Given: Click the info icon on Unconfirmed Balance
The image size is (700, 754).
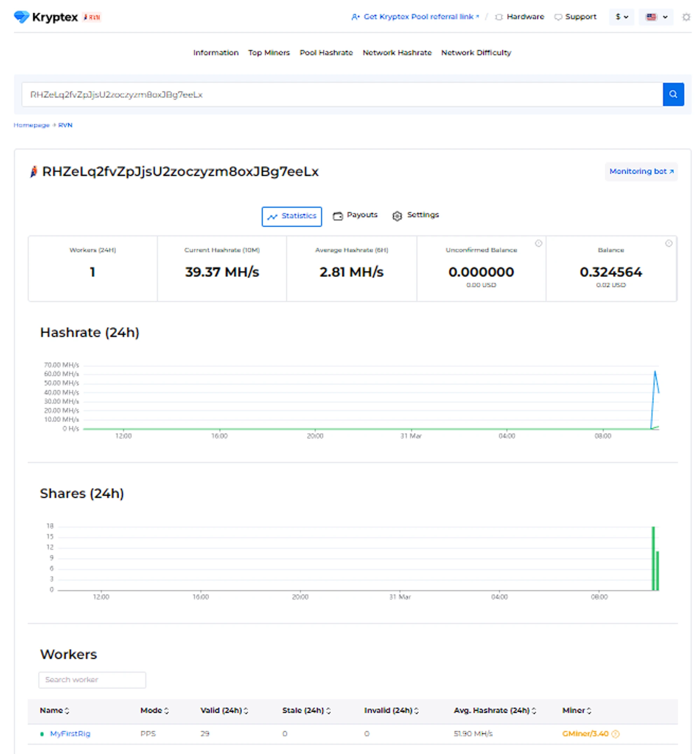Looking at the screenshot, I should (538, 243).
